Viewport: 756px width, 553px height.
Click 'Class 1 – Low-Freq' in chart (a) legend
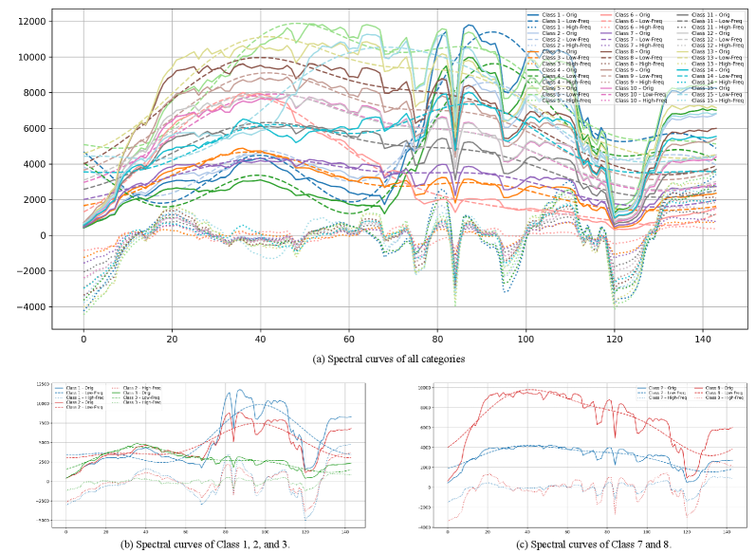point(565,21)
